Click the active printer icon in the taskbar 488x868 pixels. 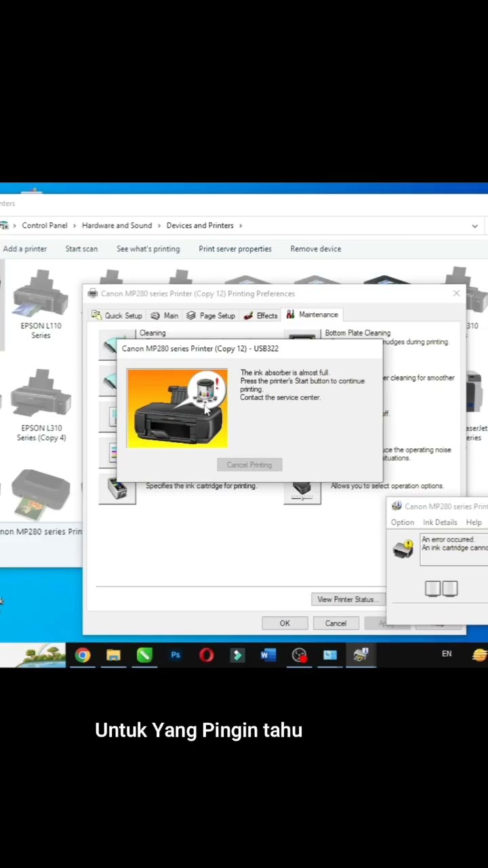pyautogui.click(x=361, y=654)
